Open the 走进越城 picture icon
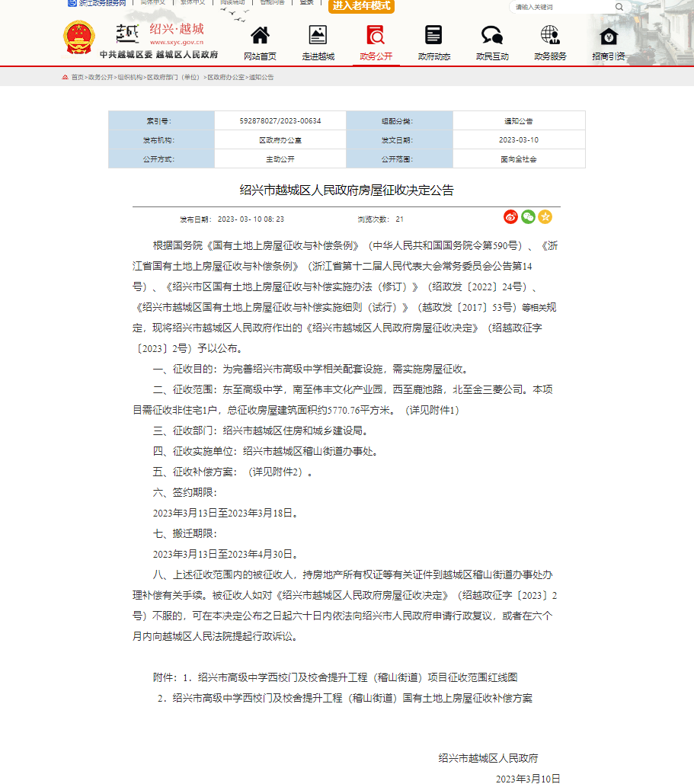The image size is (694, 784). point(318,35)
